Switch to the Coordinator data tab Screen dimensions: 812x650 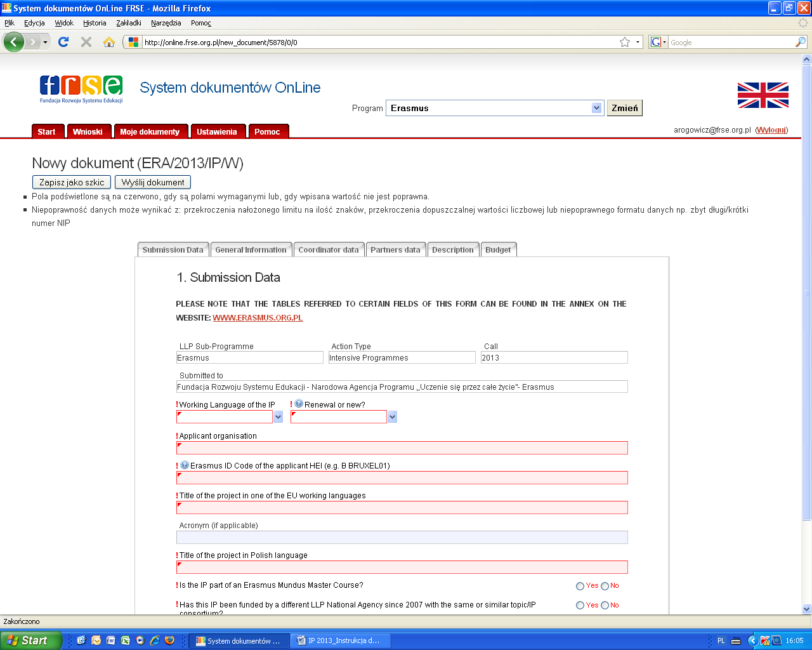[x=329, y=249]
